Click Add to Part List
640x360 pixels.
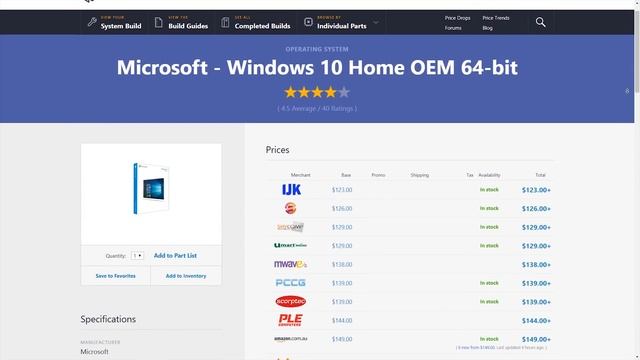coord(175,256)
